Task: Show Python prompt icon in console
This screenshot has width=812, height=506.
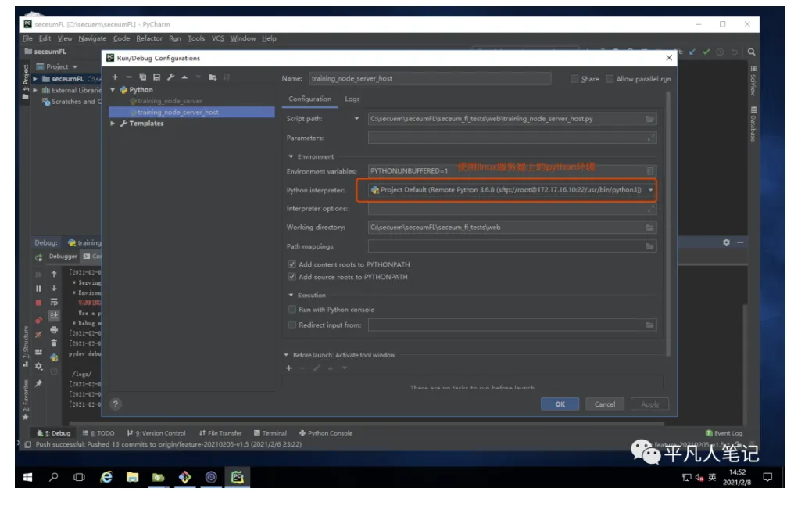Action: tap(54, 357)
